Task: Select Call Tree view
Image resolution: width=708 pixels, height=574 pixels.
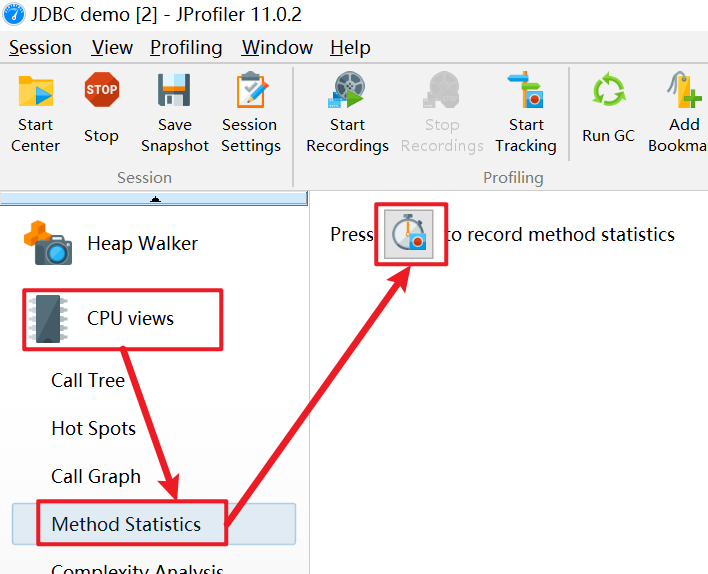Action: (x=88, y=380)
